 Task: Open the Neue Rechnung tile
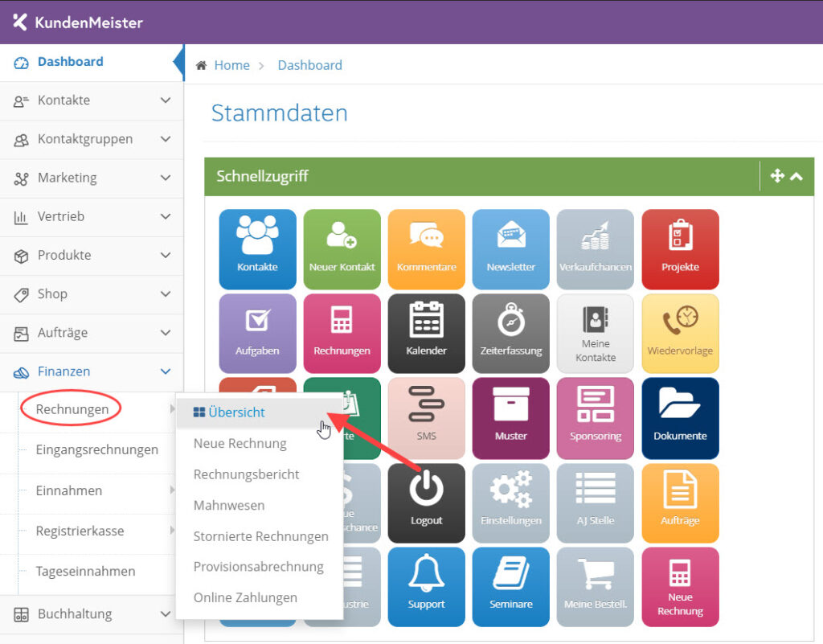coord(680,587)
